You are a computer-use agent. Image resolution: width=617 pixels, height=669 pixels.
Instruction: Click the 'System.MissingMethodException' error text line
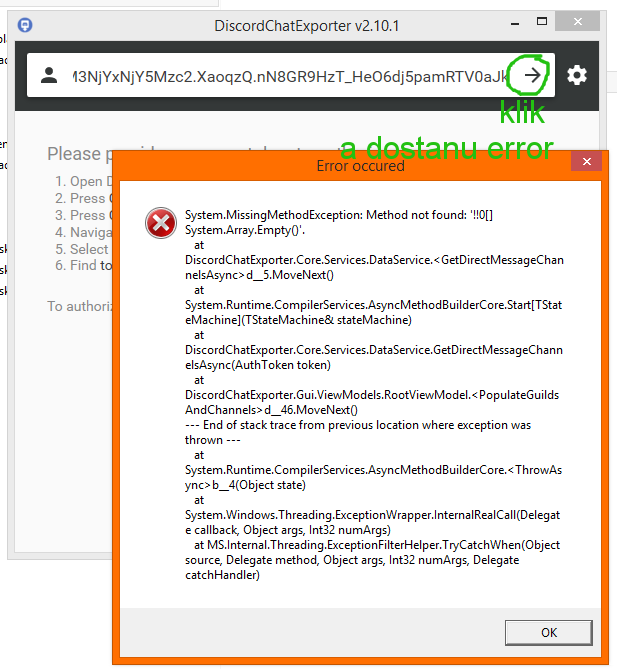pyautogui.click(x=339, y=215)
